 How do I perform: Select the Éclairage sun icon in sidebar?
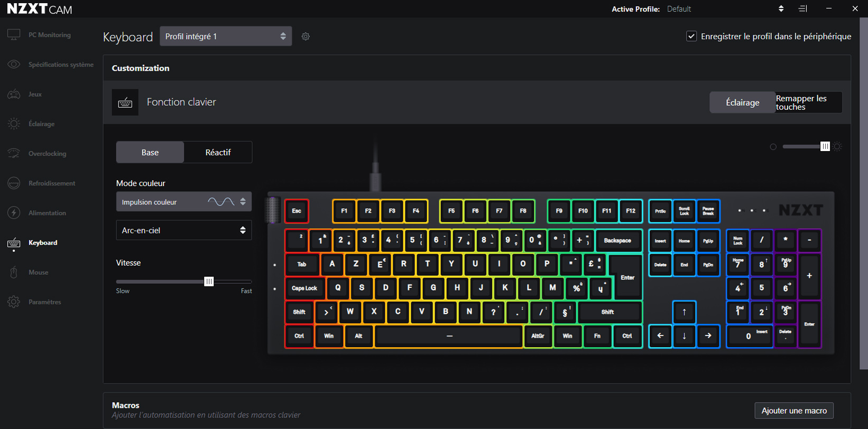[14, 124]
